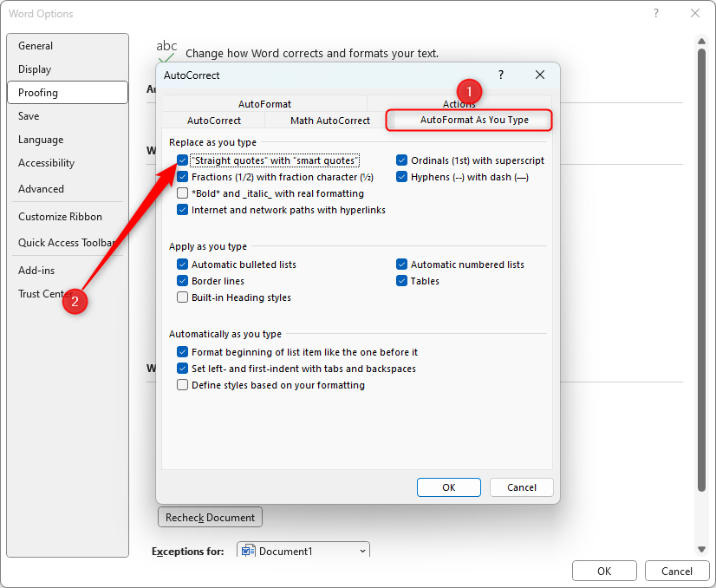Disable Internet and network paths with hyperlinks
Image resolution: width=716 pixels, height=588 pixels.
tap(182, 209)
